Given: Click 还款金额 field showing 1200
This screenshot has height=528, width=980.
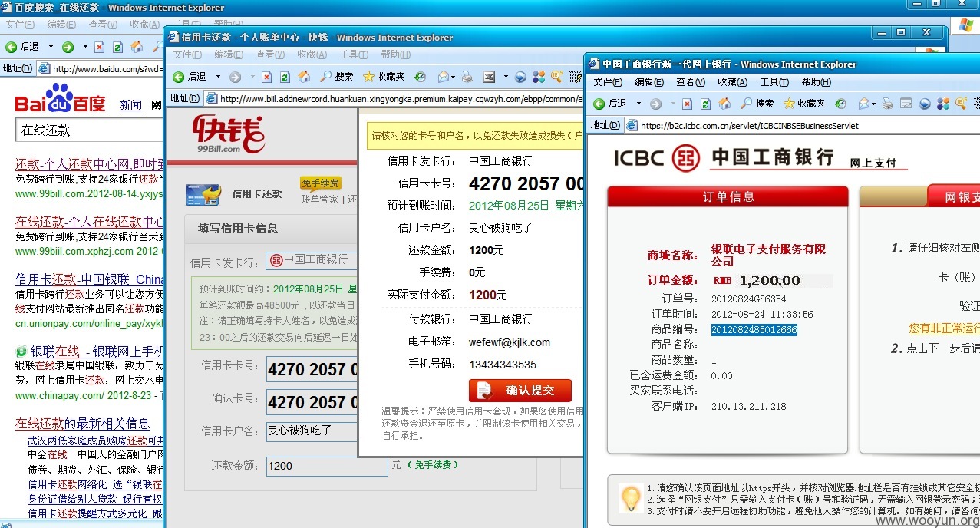Looking at the screenshot, I should click(x=327, y=466).
